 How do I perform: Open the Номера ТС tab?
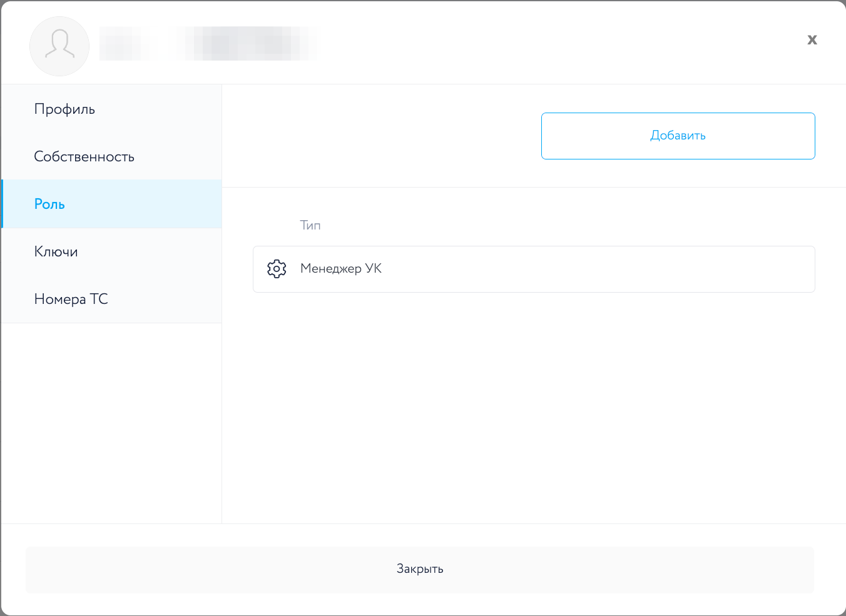coord(71,300)
